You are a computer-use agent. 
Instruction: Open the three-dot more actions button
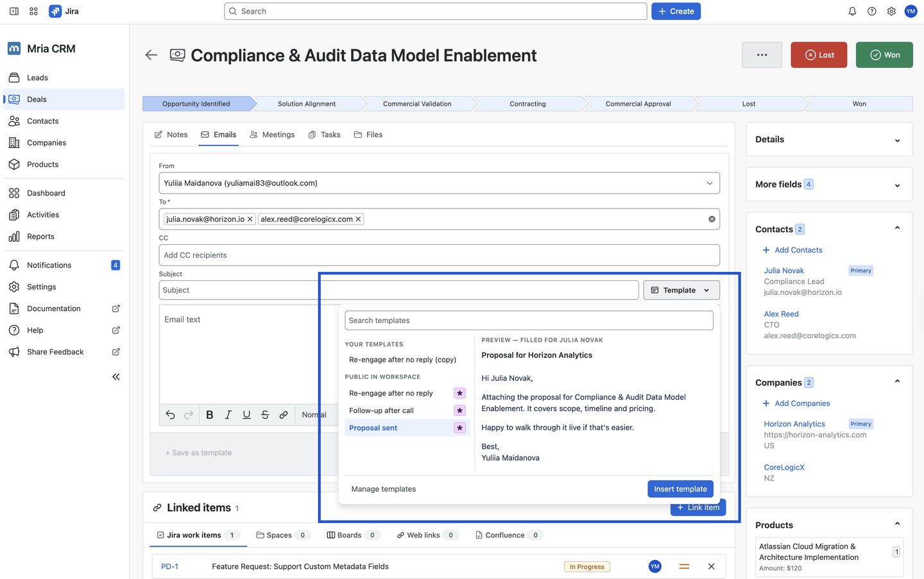coord(762,55)
